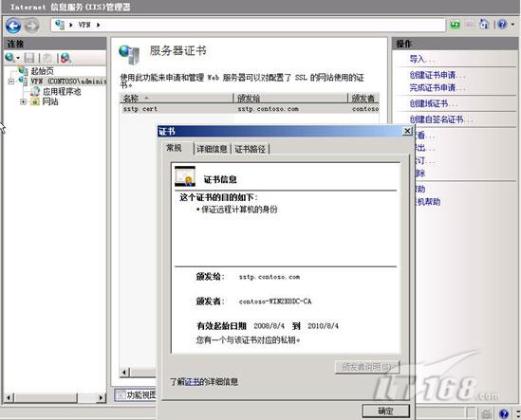Switch to the 详细信息 tab
Viewport: 521px width, 420px height.
coord(212,149)
